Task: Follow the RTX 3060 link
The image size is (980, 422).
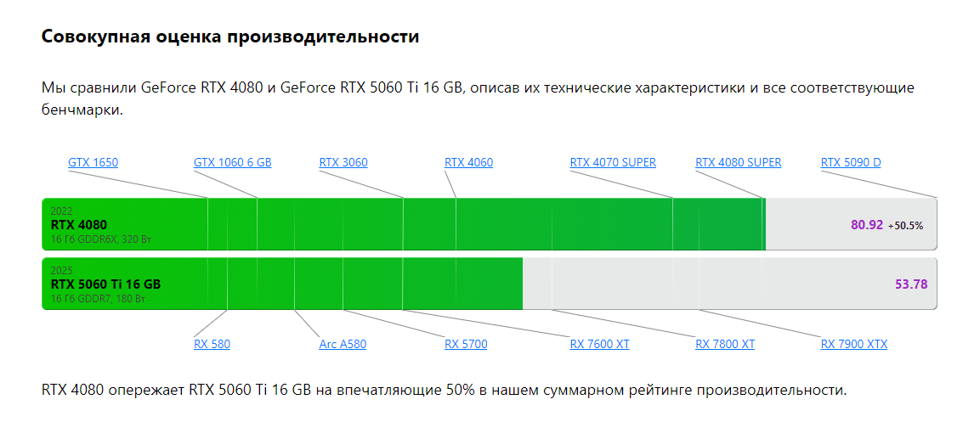Action: click(x=343, y=163)
